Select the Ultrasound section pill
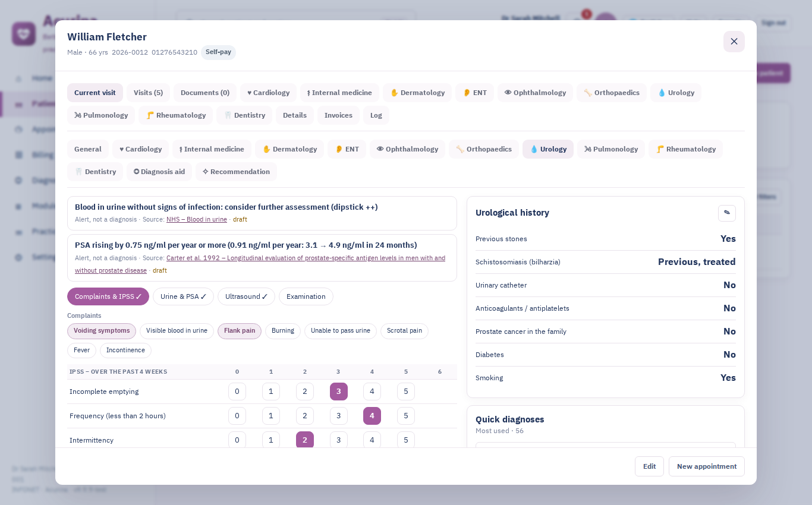This screenshot has height=505, width=812. (x=246, y=296)
